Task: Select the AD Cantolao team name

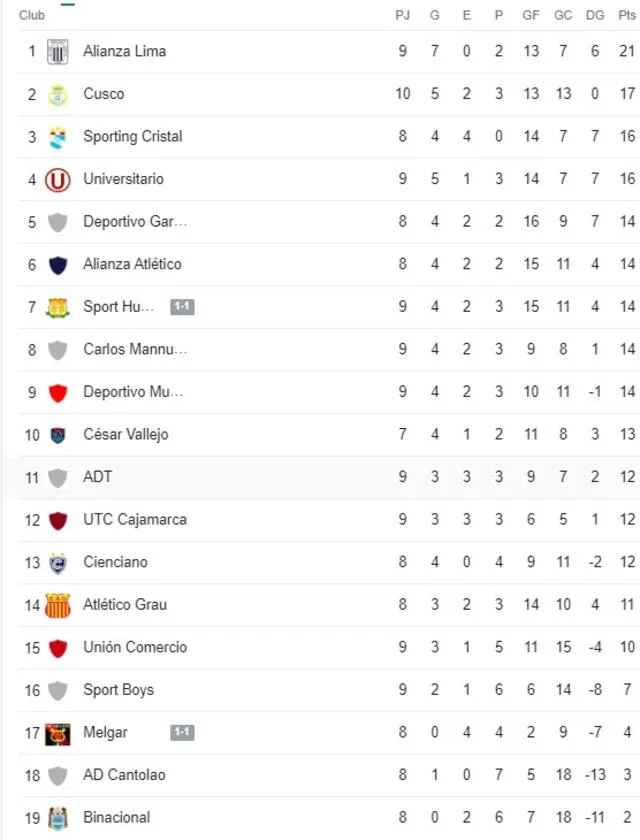Action: click(125, 775)
